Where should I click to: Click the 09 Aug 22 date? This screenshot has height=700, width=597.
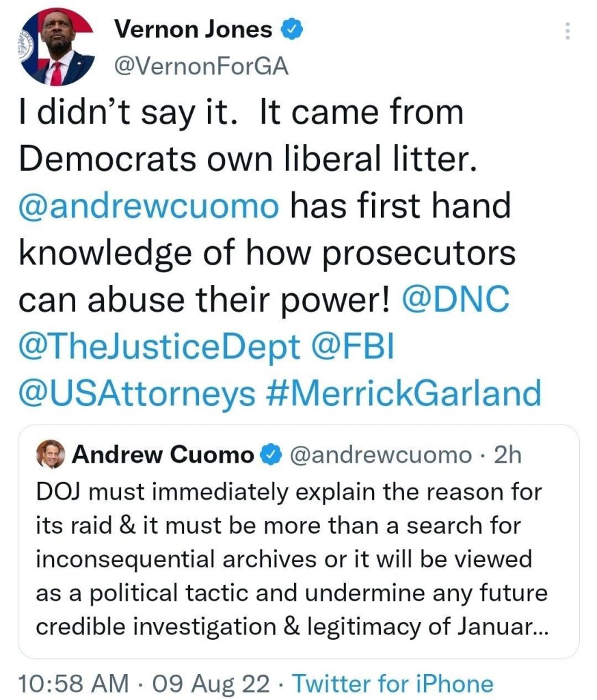point(213,683)
